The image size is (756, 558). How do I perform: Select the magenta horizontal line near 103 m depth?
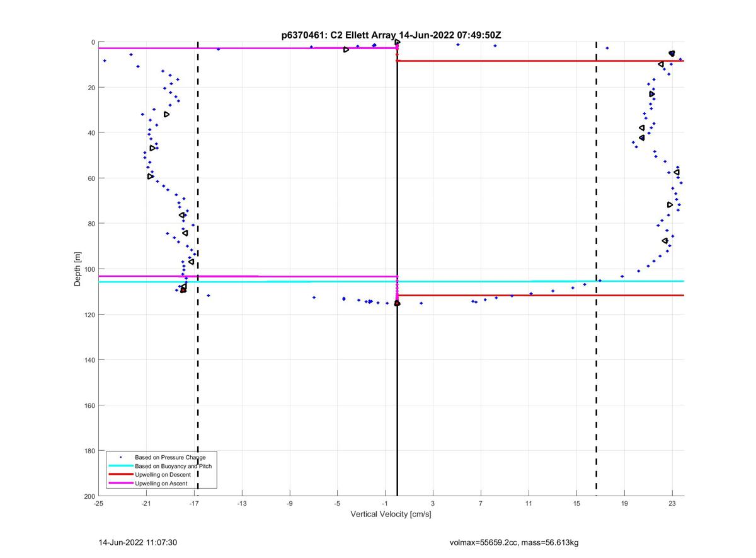(x=248, y=276)
